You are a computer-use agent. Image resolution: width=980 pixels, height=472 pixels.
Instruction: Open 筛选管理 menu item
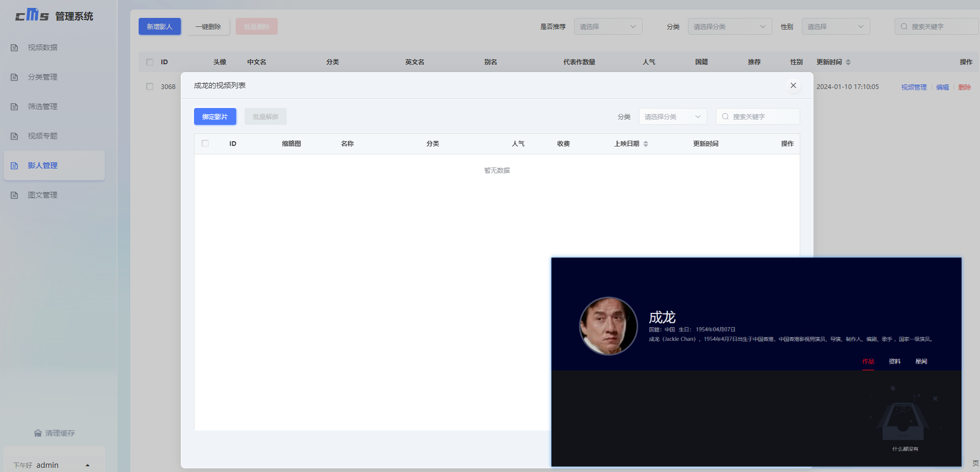54,106
